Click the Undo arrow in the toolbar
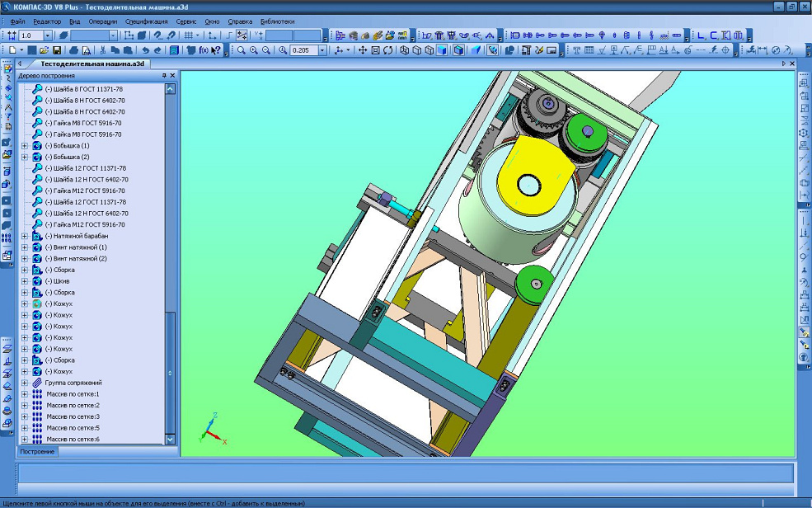The height and width of the screenshot is (508, 812). 145,50
